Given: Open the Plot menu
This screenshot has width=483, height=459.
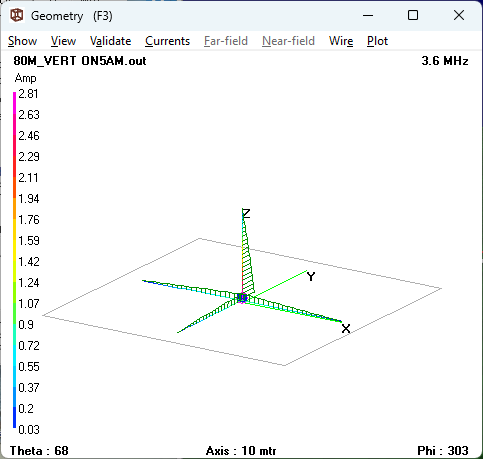Looking at the screenshot, I should click(377, 41).
